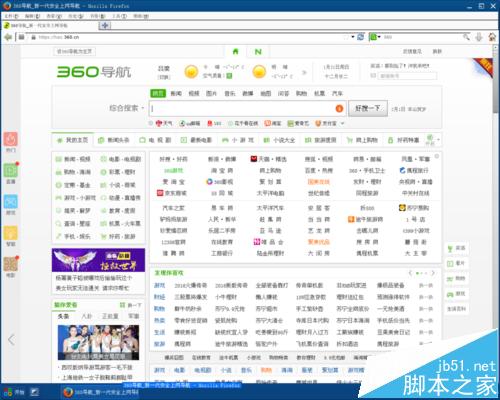
Task: Open Firefox downloads arrow icon
Action: (x=479, y=37)
